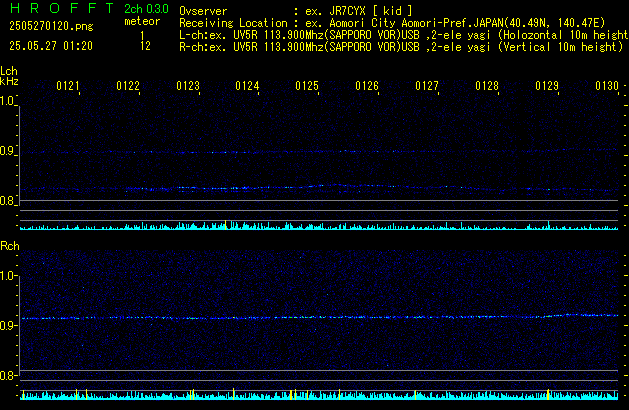Select the 0122 time marker
Viewport: 629px width, 410px height.
pos(128,86)
